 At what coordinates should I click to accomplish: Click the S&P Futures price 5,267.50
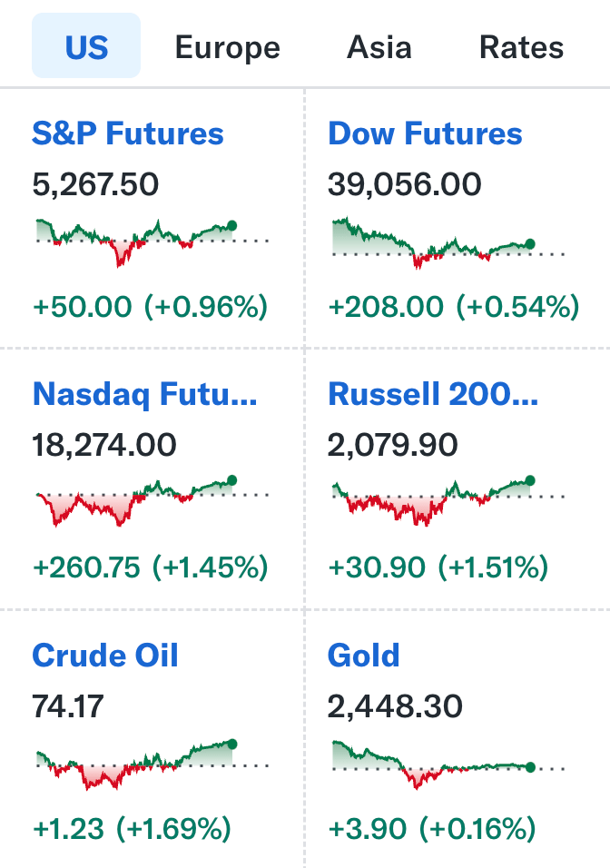95,185
